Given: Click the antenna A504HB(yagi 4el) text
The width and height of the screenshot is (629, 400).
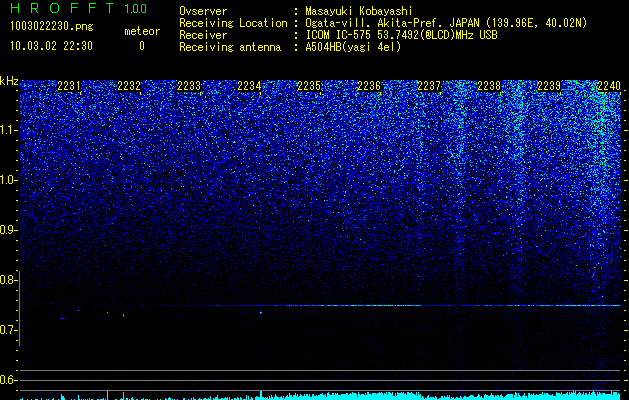Looking at the screenshot, I should pos(353,47).
